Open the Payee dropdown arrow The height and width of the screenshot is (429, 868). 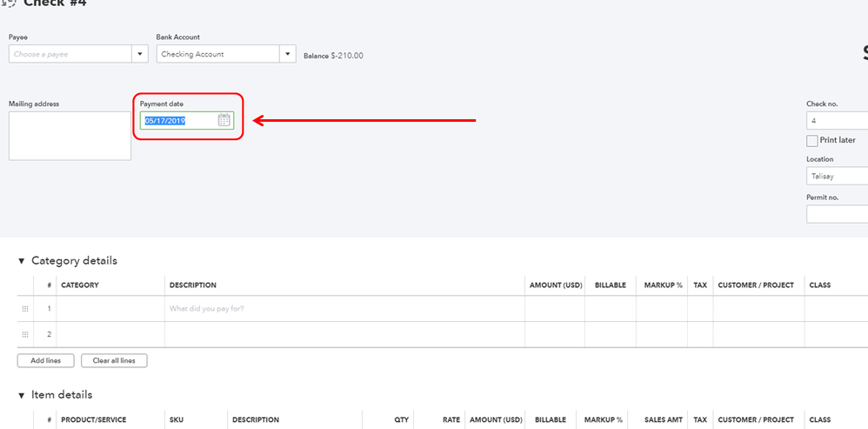coord(139,54)
